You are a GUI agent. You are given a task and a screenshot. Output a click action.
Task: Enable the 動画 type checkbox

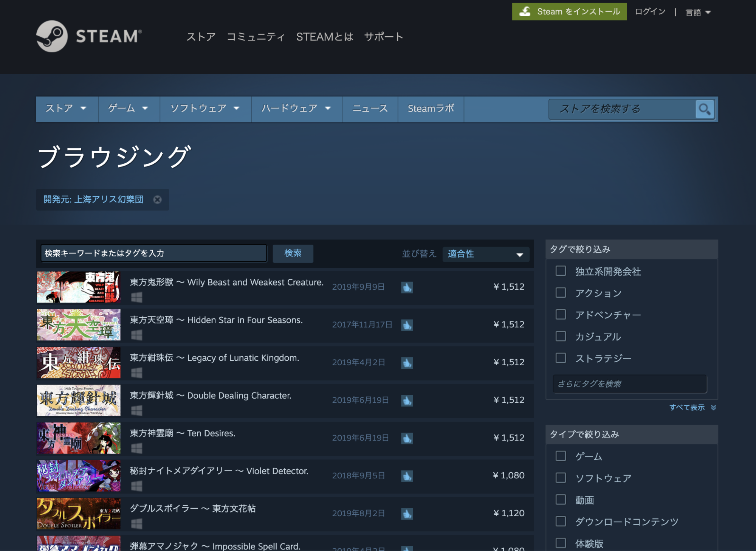561,500
